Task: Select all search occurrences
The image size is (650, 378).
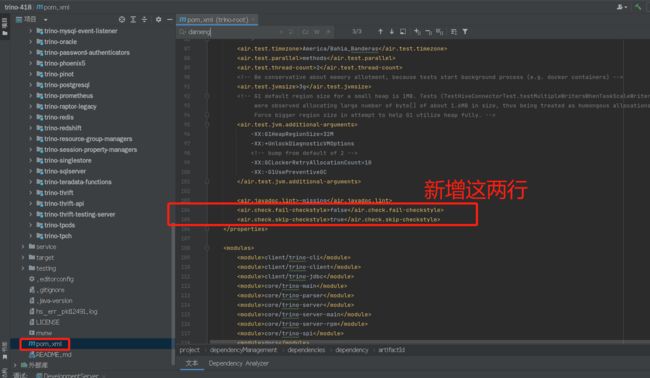Action: point(439,32)
